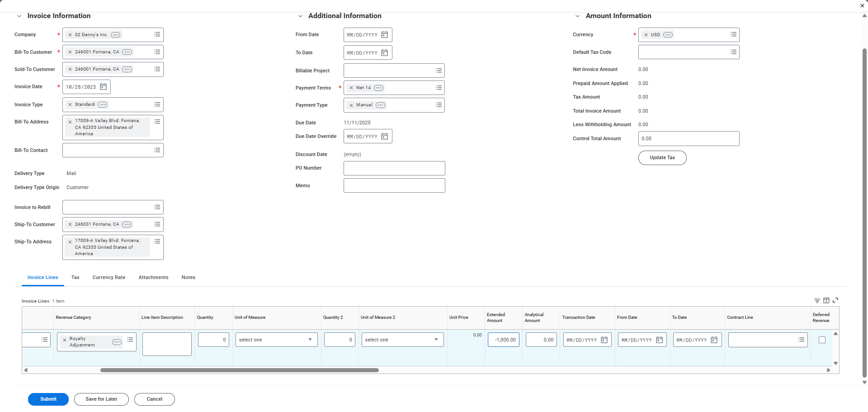
Task: Open the Invoice Date calendar picker
Action: 103,87
